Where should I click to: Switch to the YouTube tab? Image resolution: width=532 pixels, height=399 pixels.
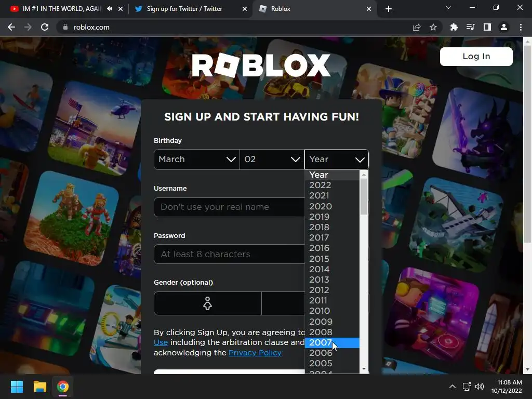coord(61,9)
